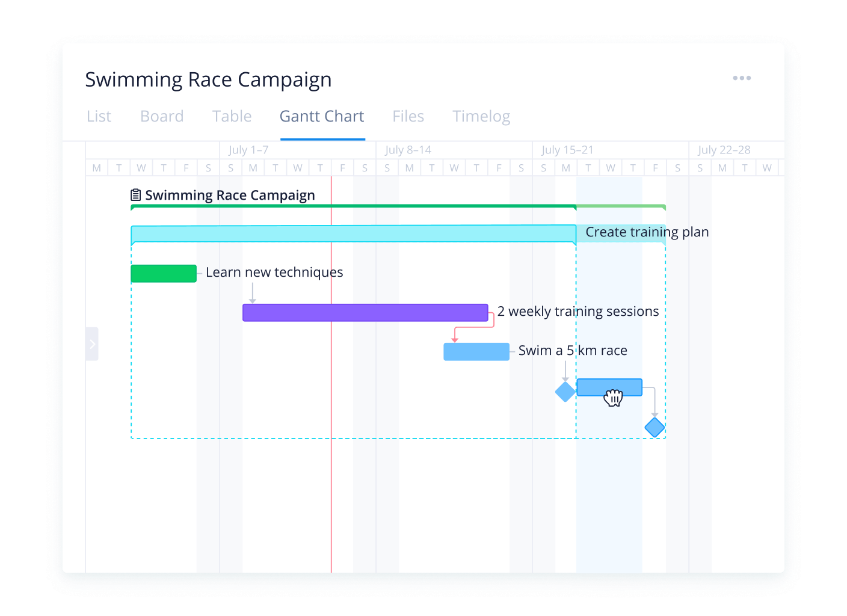This screenshot has height=616, width=847.
Task: Click the last diamond milestone at bottom right
Action: (x=654, y=428)
